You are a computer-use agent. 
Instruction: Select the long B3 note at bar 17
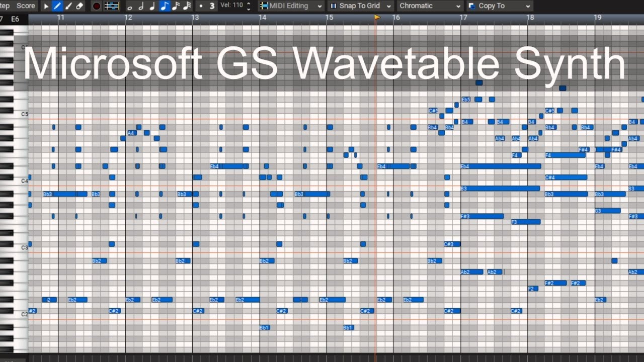tap(500, 189)
